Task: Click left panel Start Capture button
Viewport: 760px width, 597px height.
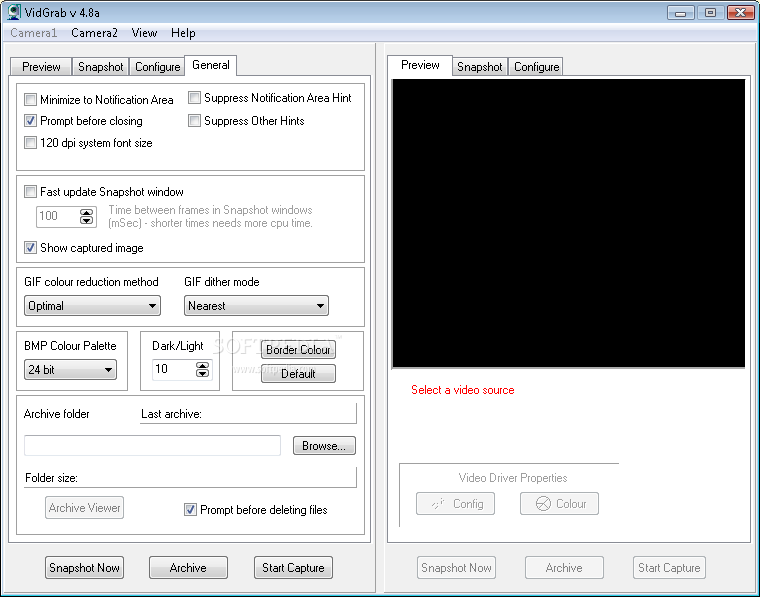Action: pyautogui.click(x=293, y=568)
